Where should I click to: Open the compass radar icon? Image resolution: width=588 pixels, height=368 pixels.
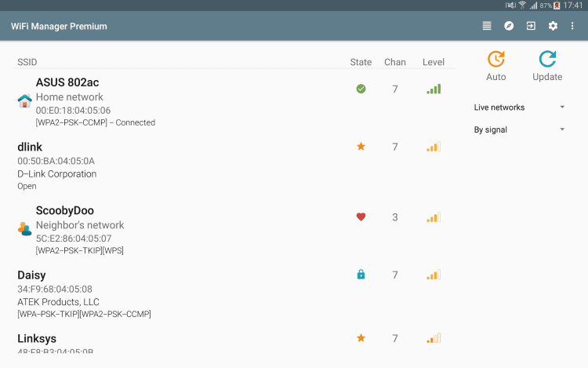click(x=509, y=26)
